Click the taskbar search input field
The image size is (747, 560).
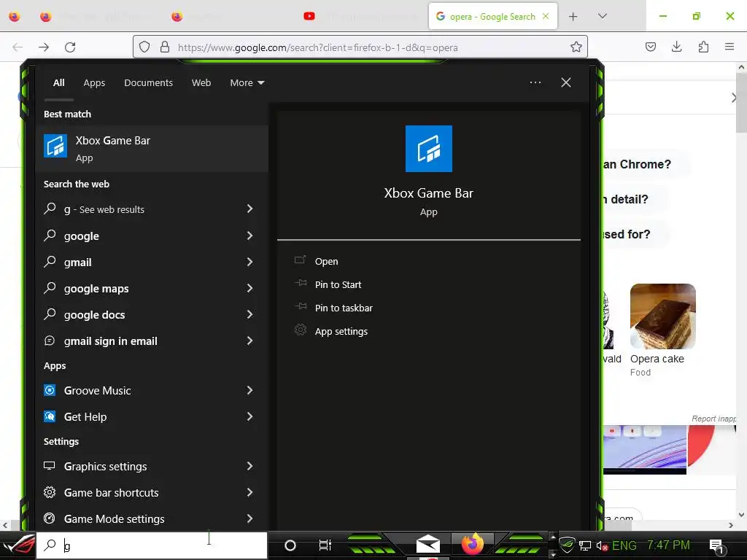tap(152, 545)
